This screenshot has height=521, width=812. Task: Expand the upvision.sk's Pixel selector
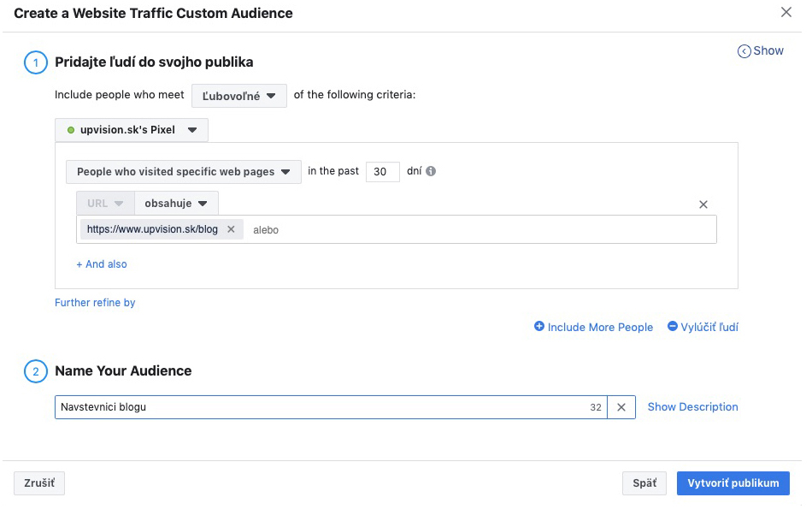132,130
